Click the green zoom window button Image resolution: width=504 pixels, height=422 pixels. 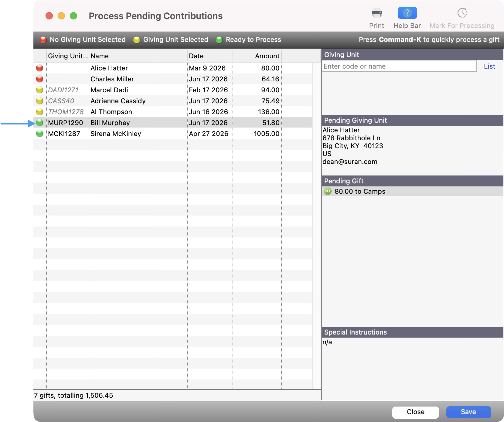point(73,16)
